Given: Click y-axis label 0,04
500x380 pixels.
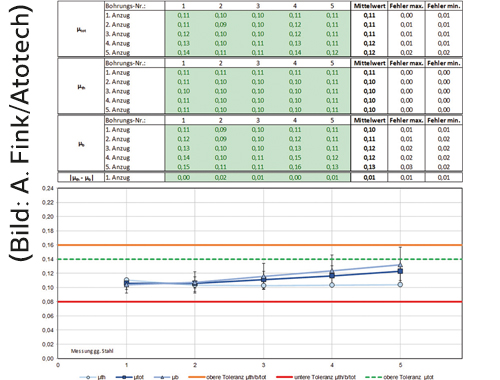Looking at the screenshot, I should [48, 330].
